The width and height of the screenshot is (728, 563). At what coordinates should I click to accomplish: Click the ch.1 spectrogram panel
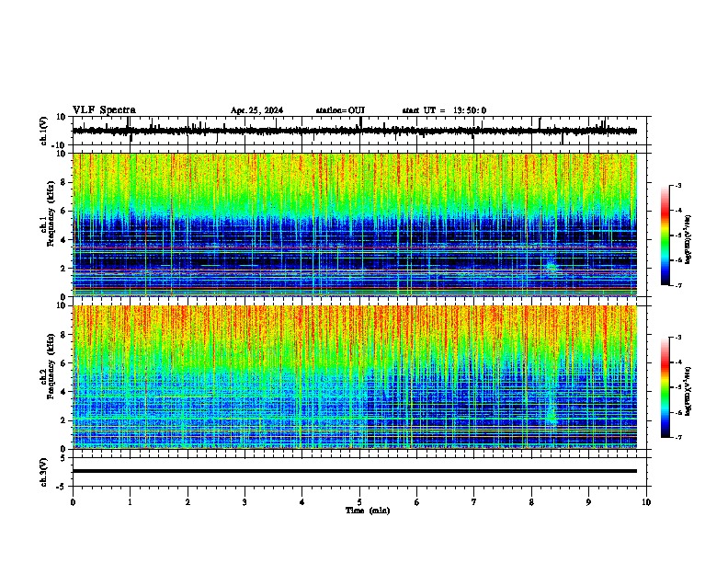coord(355,224)
